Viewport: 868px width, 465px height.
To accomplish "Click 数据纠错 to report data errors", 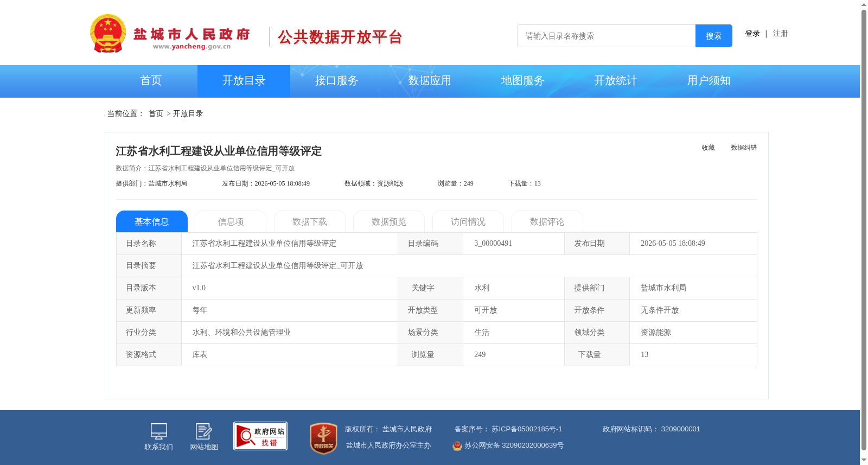I will [x=744, y=148].
